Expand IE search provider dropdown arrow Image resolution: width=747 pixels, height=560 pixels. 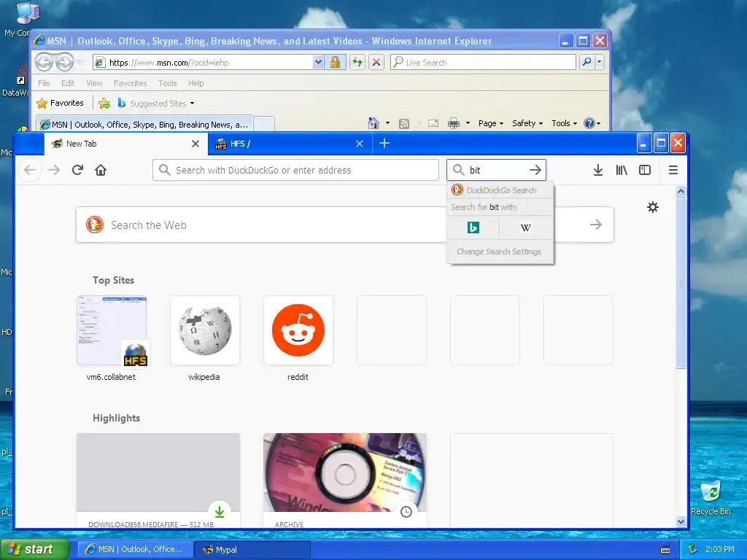click(x=600, y=62)
